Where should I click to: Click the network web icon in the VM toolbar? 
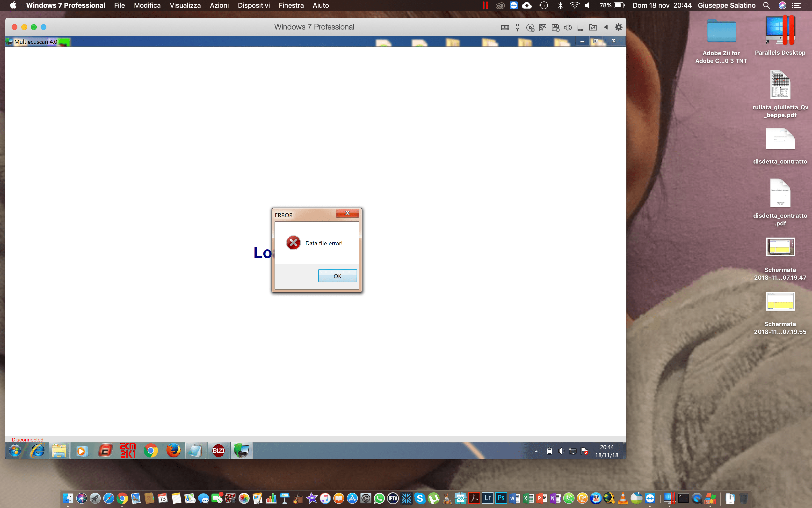[543, 27]
